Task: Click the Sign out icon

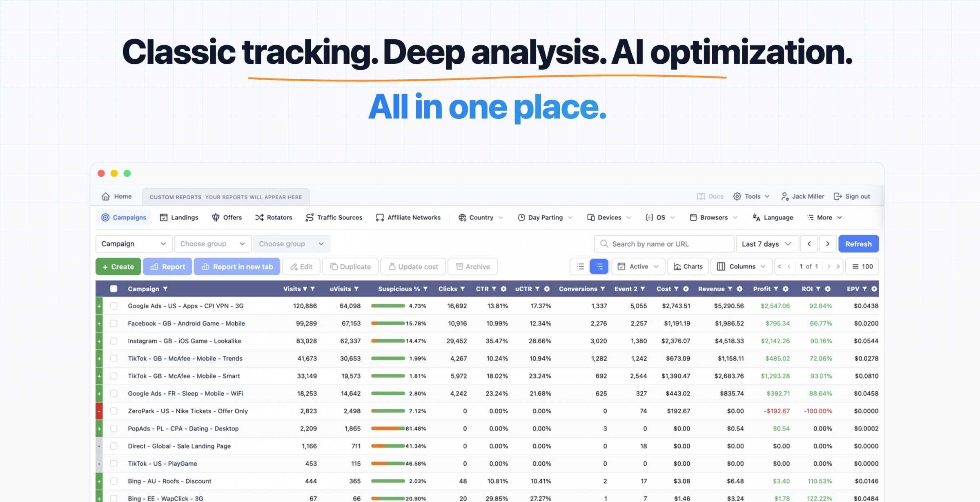Action: 838,196
